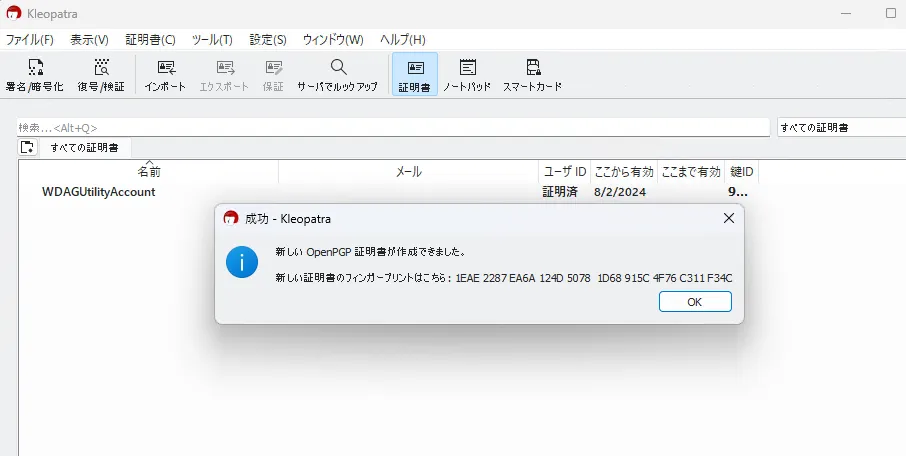Click the インポート (Import) toolbar icon
The width and height of the screenshot is (906, 456).
[x=165, y=75]
